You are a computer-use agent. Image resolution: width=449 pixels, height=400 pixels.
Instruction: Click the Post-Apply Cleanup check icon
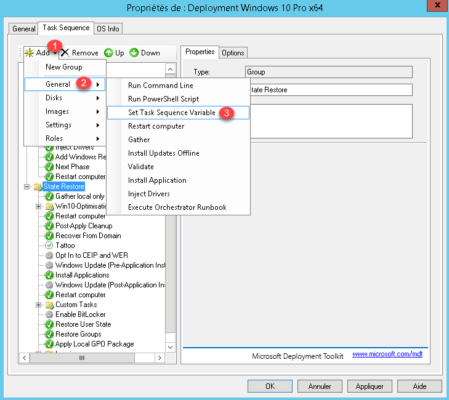[x=49, y=226]
